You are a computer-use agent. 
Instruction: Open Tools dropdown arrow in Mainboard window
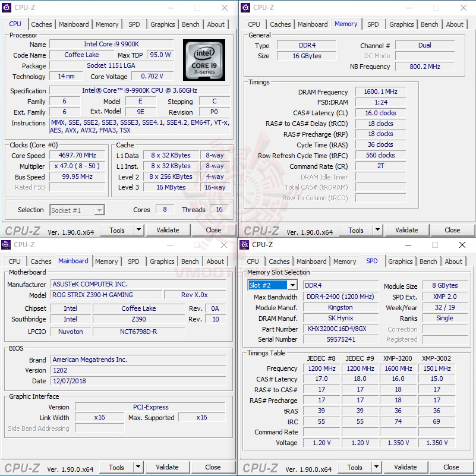point(138,467)
